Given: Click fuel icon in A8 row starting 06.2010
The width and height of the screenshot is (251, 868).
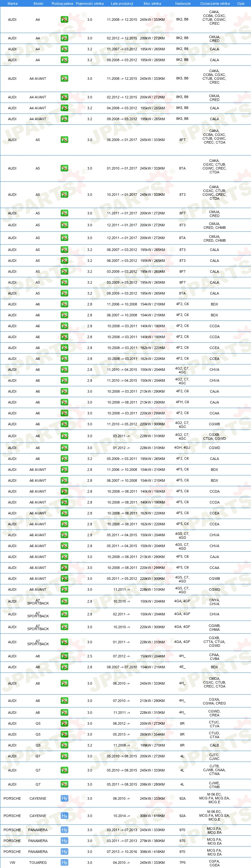Looking at the screenshot, I should click(65, 683).
